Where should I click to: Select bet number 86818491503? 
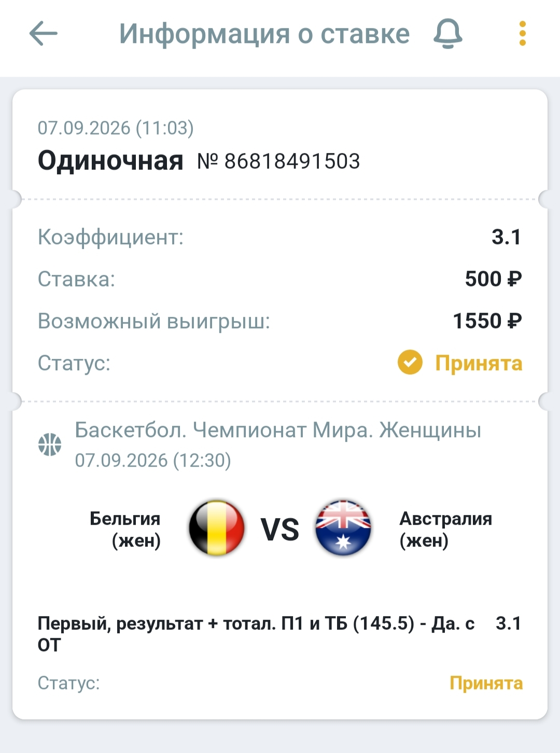point(278,161)
